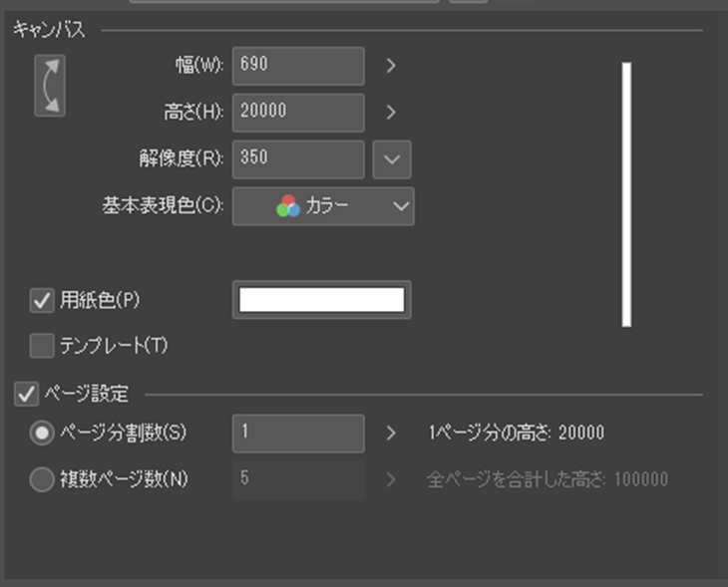Click the swap width and height icon
Image resolution: width=728 pixels, height=587 pixels.
[50, 86]
